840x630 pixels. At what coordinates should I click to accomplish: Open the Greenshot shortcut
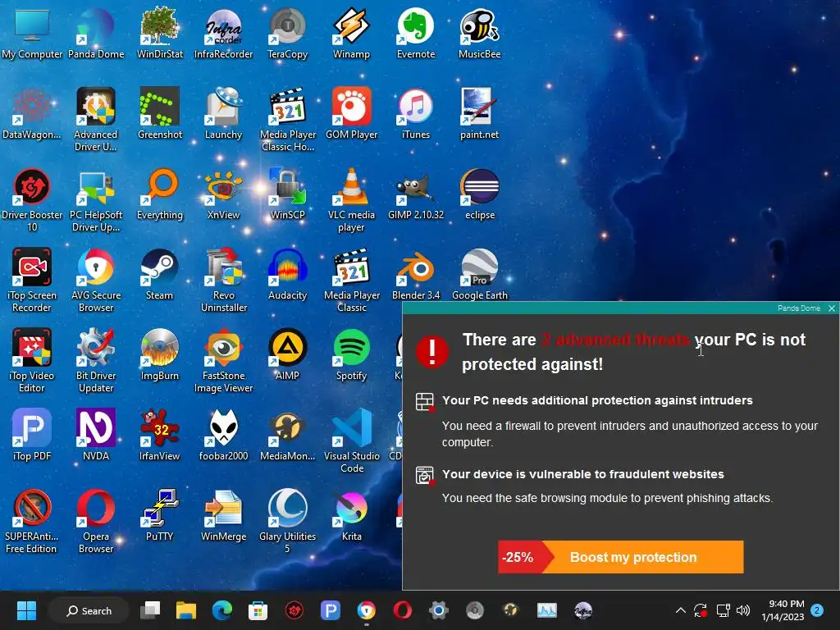pos(160,113)
